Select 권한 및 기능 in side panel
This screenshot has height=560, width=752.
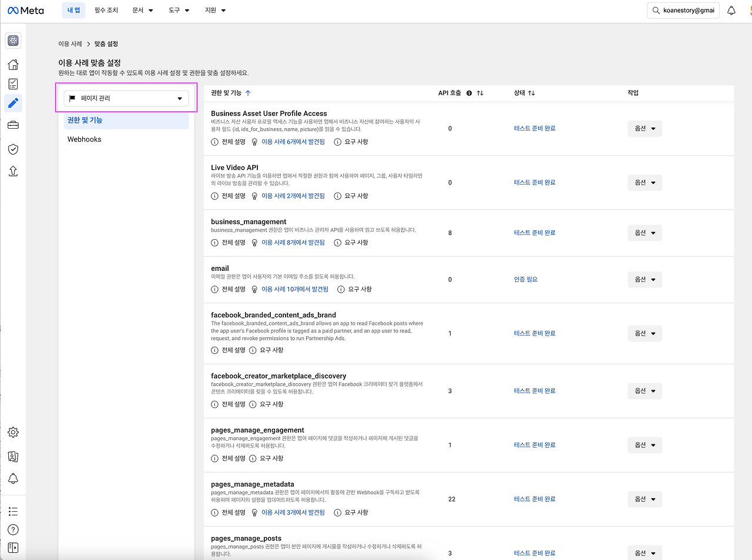point(126,120)
